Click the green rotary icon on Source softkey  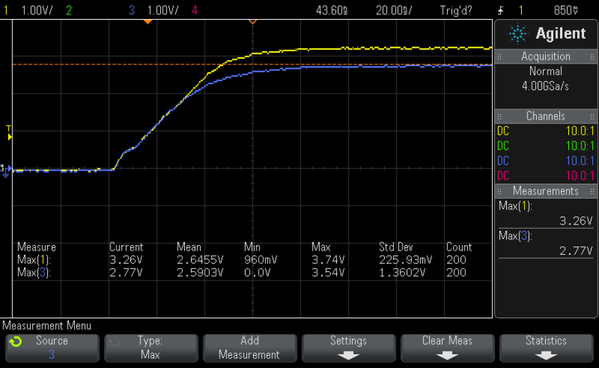[x=16, y=341]
